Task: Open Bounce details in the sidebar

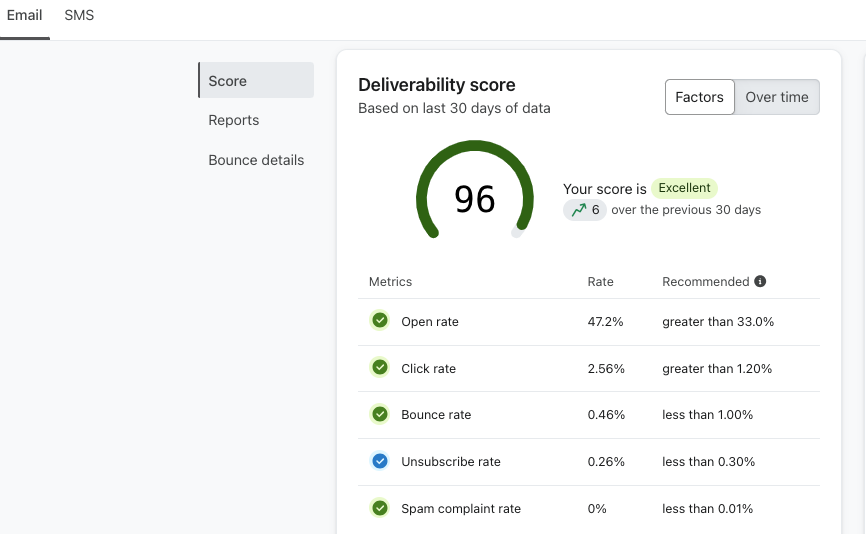Action: point(256,160)
